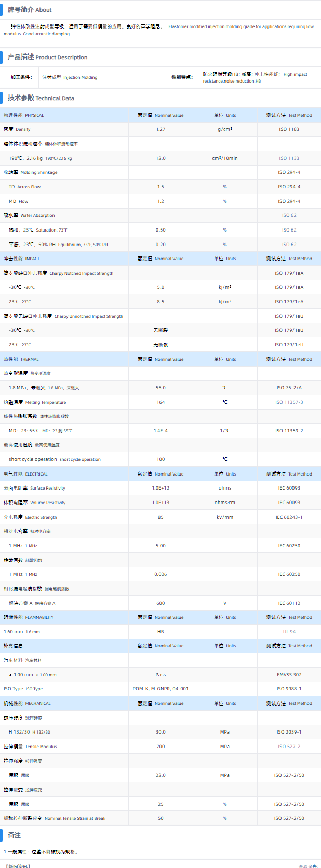Click the elastomer modified description paragraph

[158, 30]
